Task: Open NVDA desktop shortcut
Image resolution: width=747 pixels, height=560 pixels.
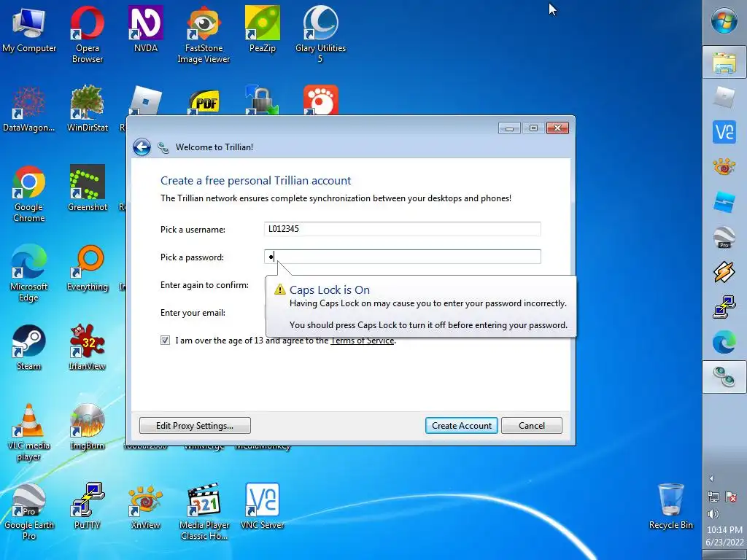Action: pyautogui.click(x=145, y=29)
